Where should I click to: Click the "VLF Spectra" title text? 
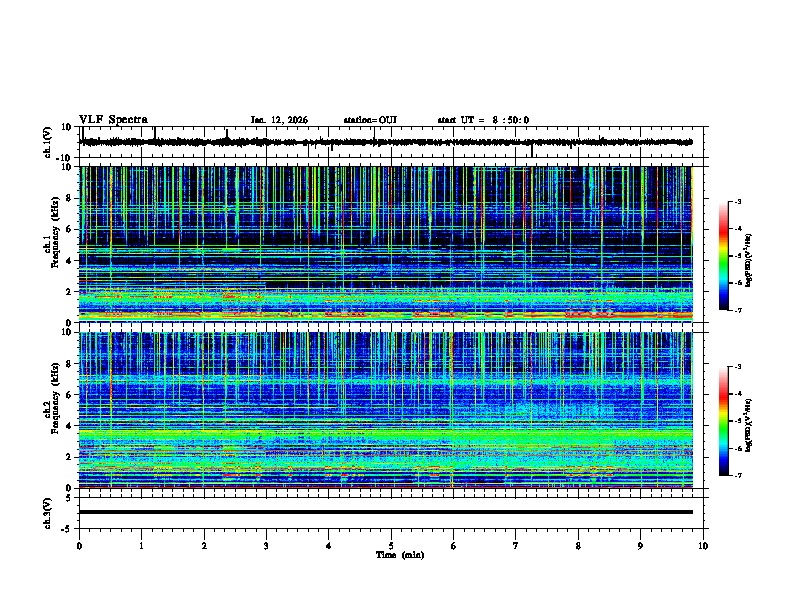click(113, 120)
